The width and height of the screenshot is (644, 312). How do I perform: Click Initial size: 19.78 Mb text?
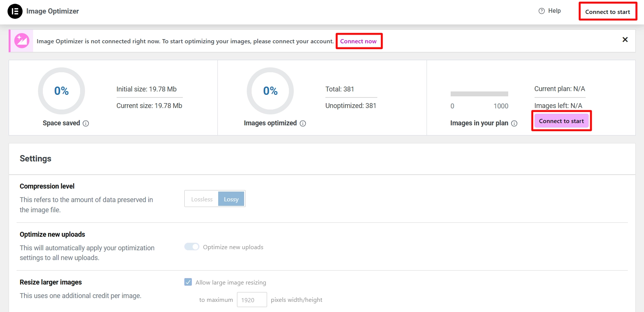pos(146,89)
